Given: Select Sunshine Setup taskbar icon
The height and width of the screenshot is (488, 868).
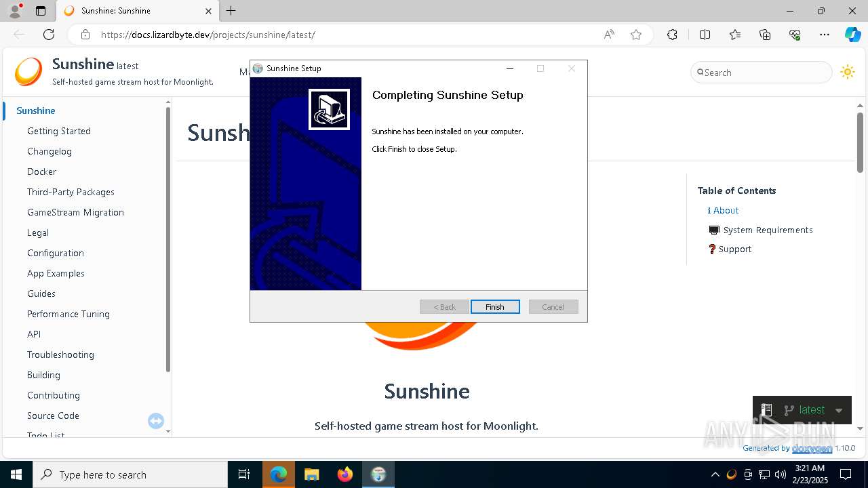Looking at the screenshot, I should click(378, 474).
